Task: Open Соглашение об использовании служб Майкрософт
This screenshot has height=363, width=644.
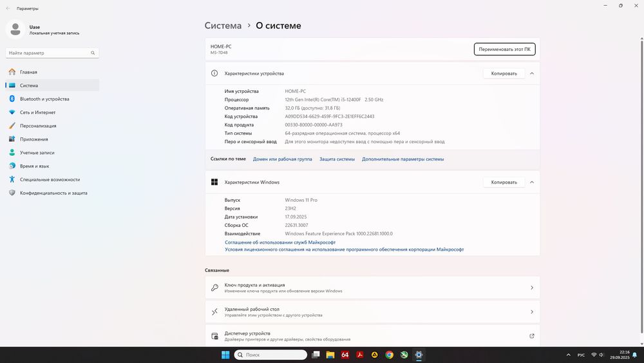Action: tap(280, 242)
